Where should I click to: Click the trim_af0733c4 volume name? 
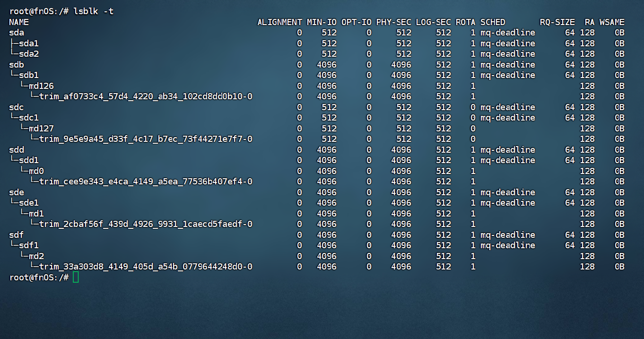[146, 96]
